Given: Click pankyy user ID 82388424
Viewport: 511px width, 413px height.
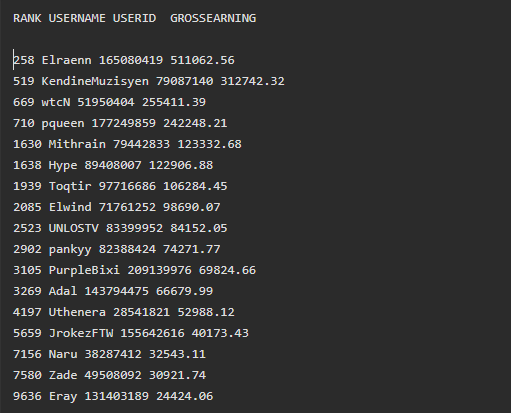Looking at the screenshot, I should pyautogui.click(x=127, y=249).
